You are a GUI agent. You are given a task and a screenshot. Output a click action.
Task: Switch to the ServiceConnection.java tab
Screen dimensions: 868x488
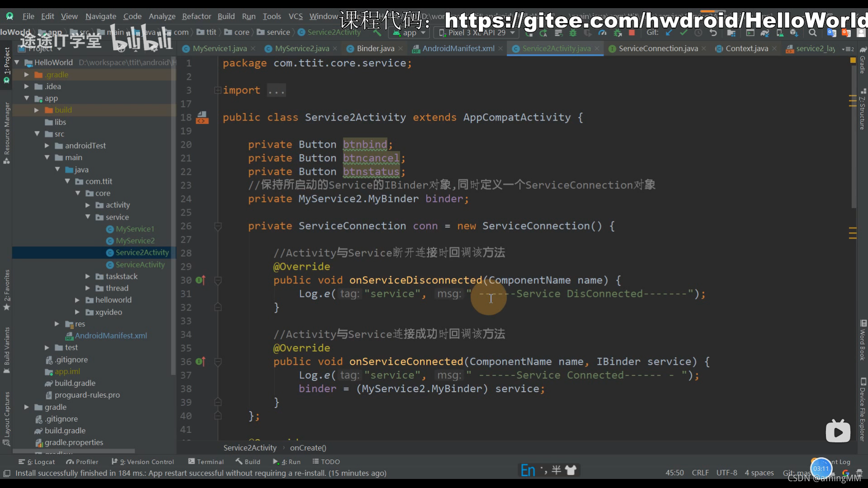[x=658, y=48]
